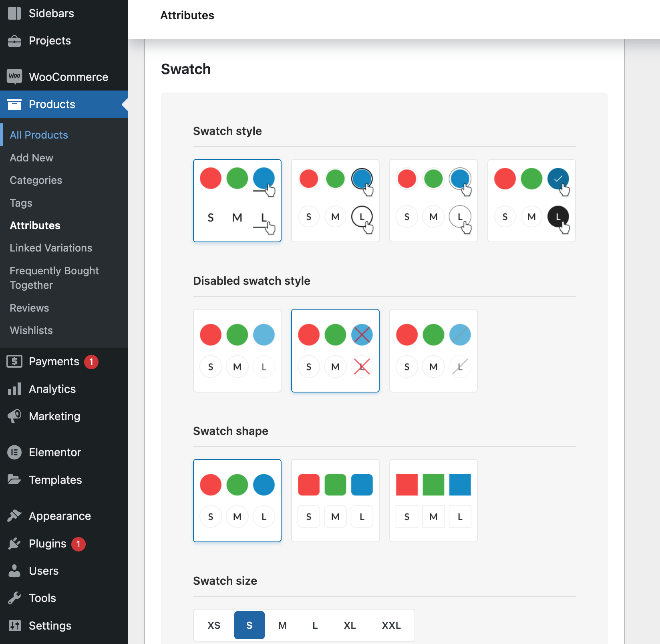
Task: Open the Products admin menu
Action: [x=64, y=104]
